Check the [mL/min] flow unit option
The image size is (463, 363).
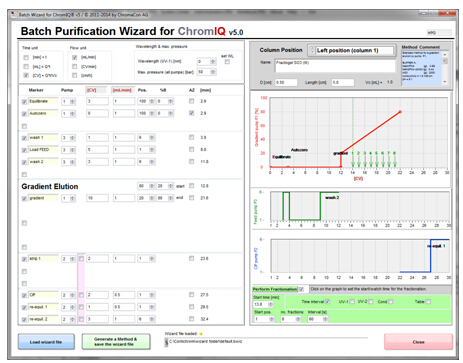(75, 57)
